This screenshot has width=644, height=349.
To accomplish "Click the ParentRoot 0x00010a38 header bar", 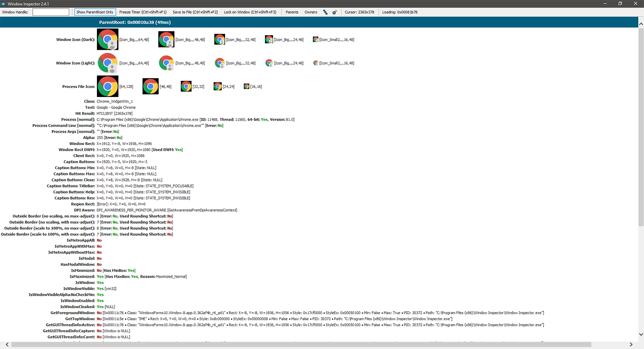I will [x=319, y=22].
